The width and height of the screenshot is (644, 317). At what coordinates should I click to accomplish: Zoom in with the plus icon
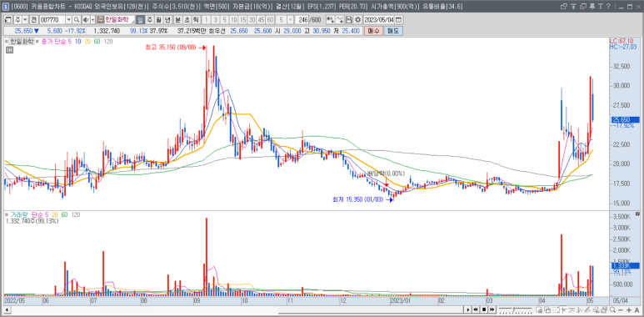[629, 309]
